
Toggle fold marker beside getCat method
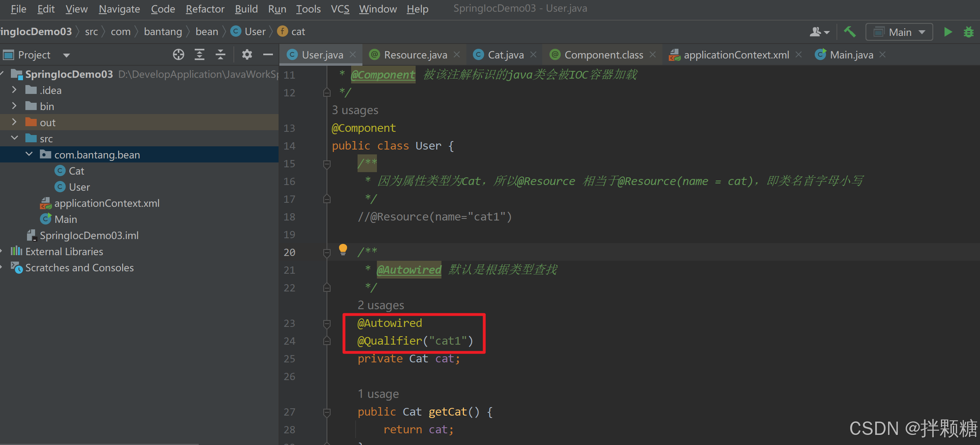point(327,412)
